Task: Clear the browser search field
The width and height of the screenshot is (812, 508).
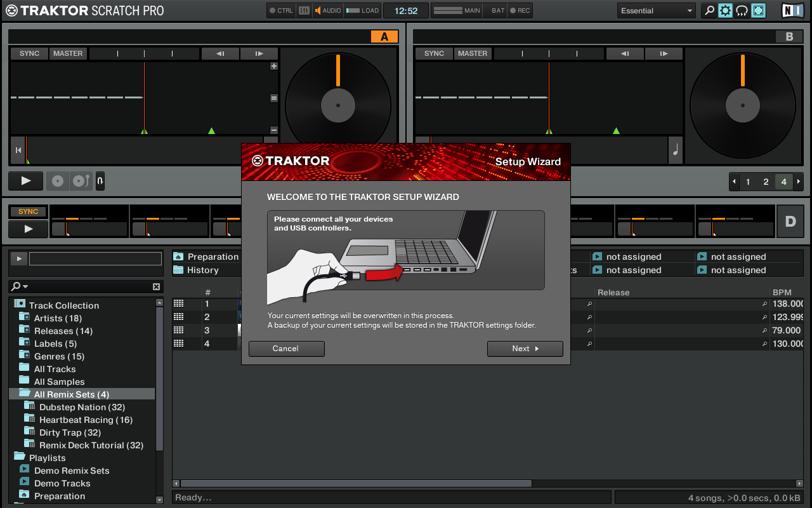Action: 156,286
